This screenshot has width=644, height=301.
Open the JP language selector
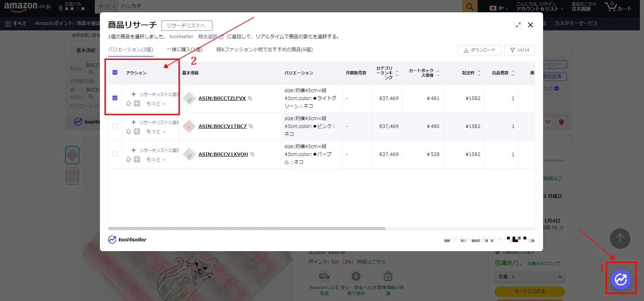(x=498, y=8)
